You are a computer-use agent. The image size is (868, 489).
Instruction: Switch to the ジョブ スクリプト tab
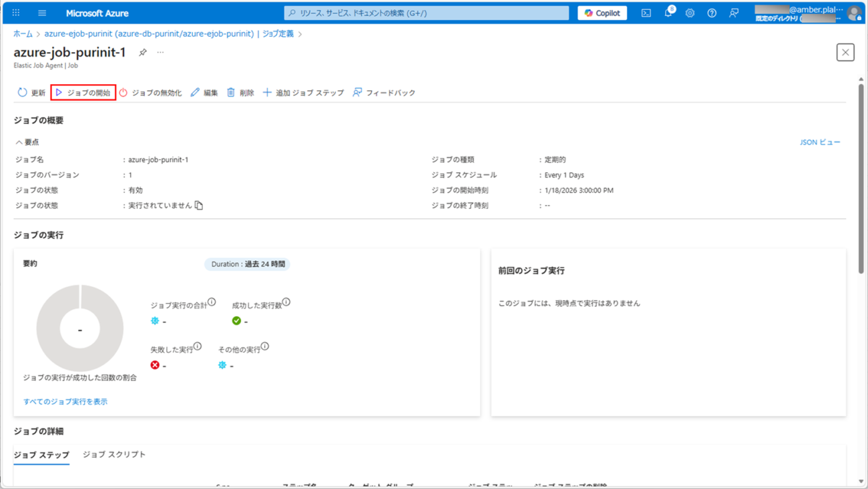click(x=114, y=454)
